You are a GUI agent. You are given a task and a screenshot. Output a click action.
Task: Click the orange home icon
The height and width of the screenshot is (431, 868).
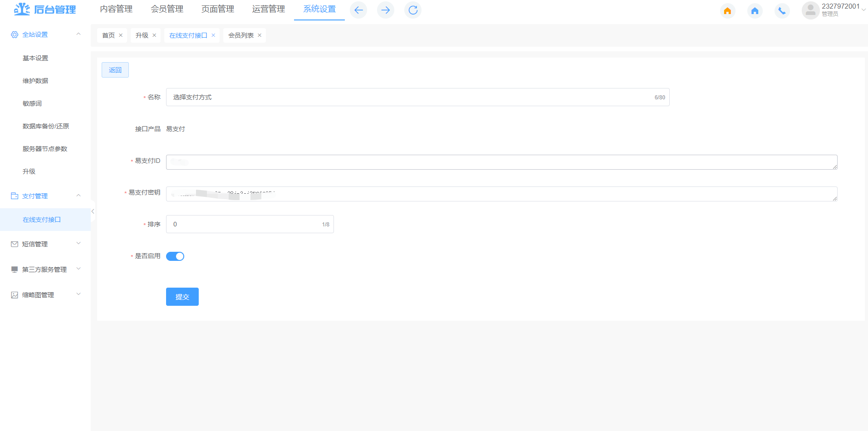(728, 10)
